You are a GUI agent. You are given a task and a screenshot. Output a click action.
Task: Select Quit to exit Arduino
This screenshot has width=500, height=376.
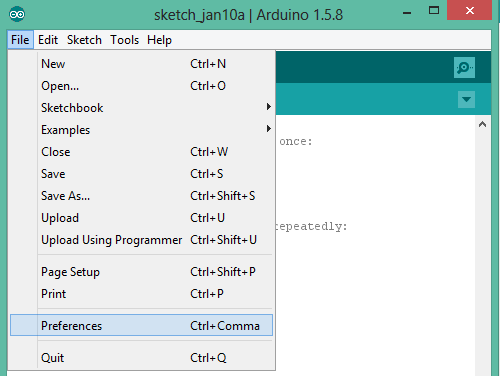pos(141,358)
